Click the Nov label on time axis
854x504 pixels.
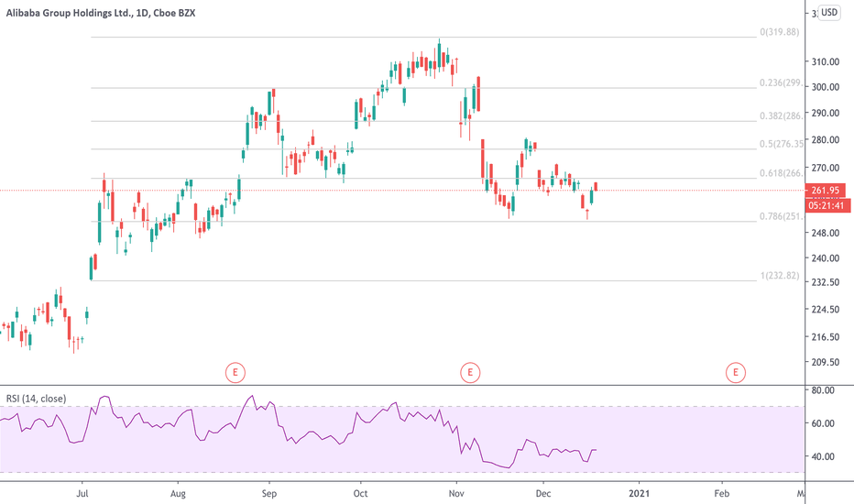pos(456,494)
